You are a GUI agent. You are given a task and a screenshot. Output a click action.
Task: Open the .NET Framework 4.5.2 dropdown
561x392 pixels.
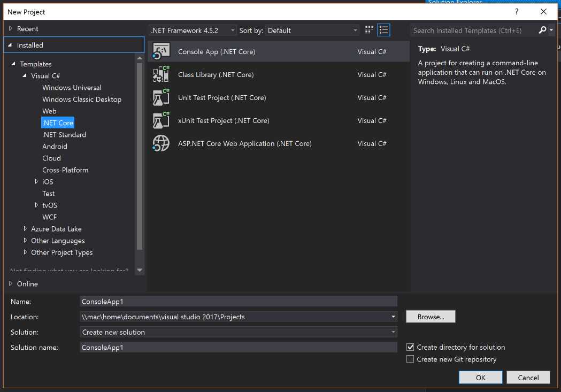coord(233,30)
